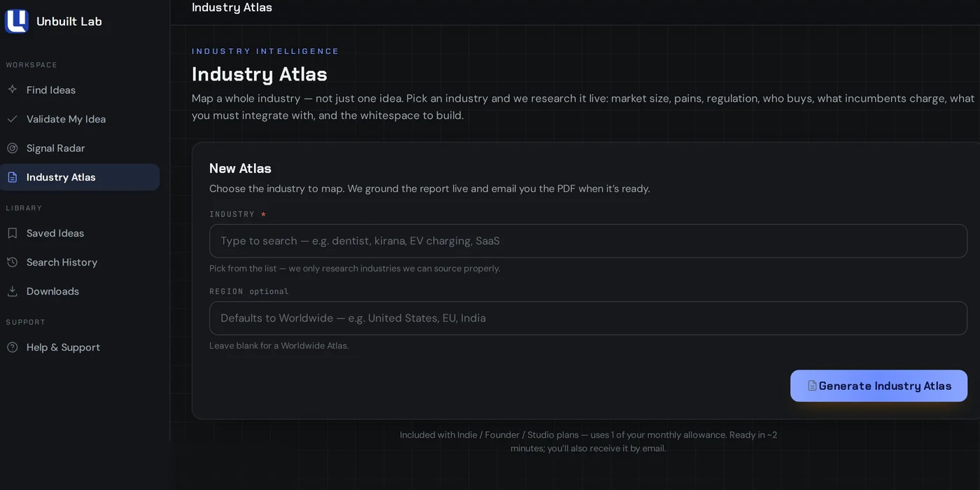Click the Saved Ideas bookmark icon
The image size is (980, 490).
click(x=12, y=233)
